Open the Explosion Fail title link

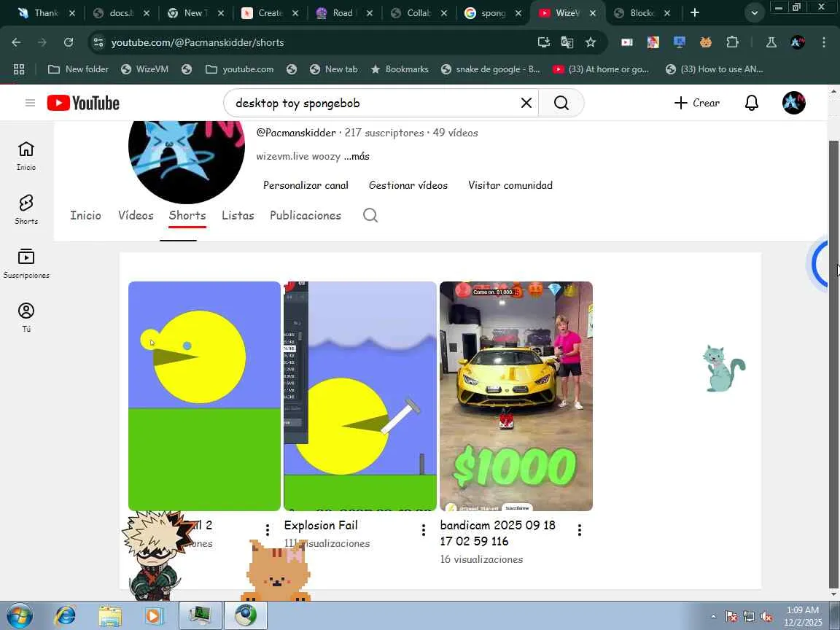pyautogui.click(x=321, y=526)
